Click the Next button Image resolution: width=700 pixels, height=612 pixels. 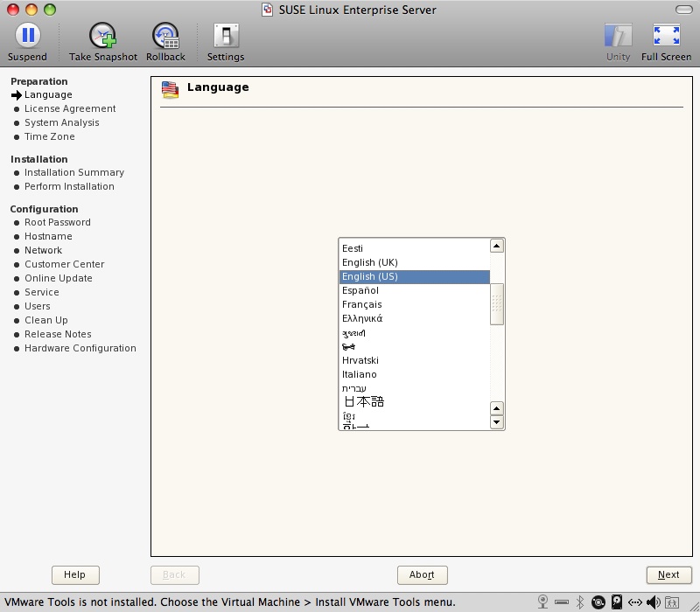tap(668, 574)
